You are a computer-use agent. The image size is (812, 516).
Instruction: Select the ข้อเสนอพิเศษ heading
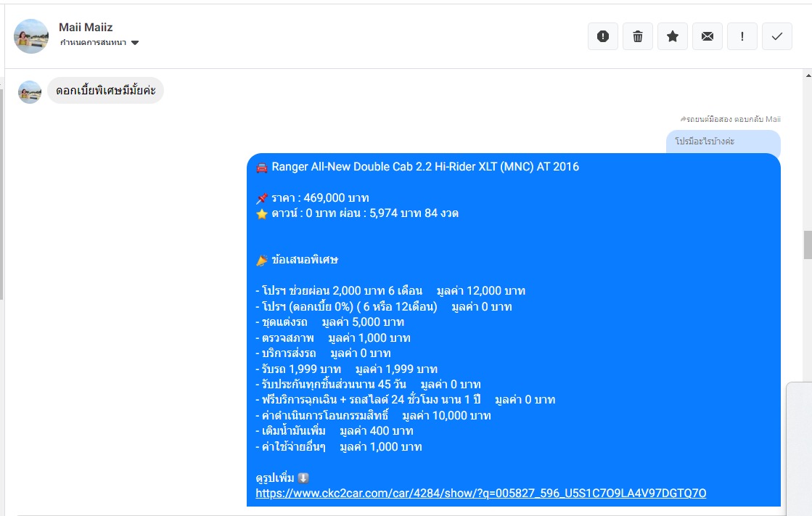tap(297, 260)
